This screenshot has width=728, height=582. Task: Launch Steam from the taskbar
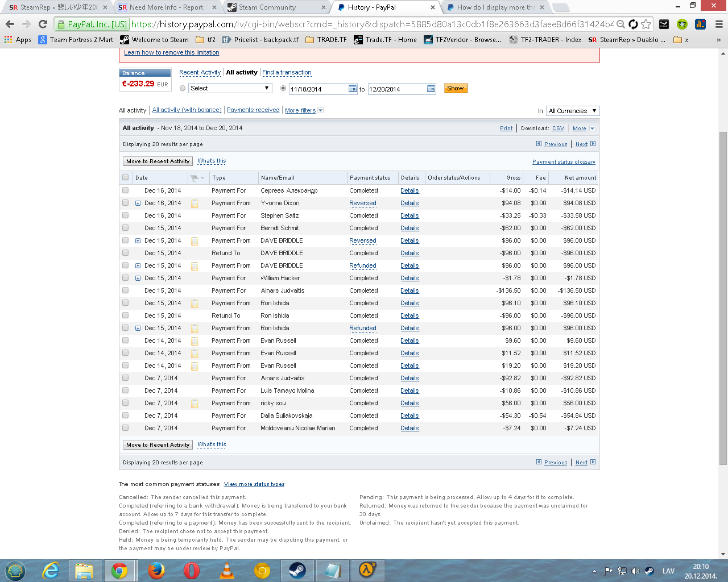297,570
